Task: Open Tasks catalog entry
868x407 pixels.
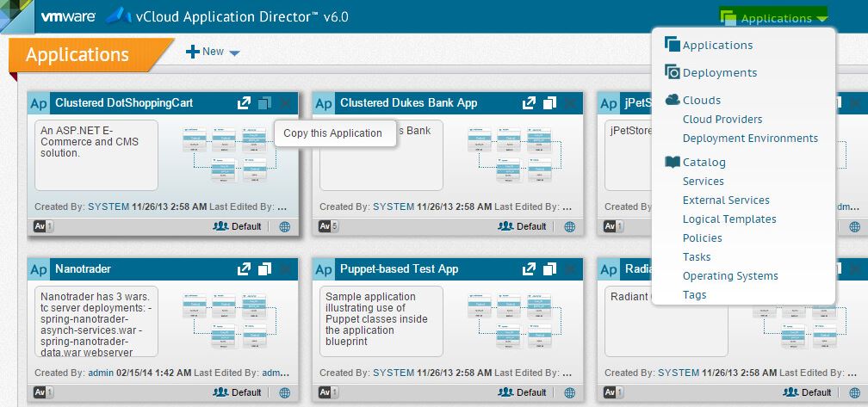Action: tap(697, 257)
